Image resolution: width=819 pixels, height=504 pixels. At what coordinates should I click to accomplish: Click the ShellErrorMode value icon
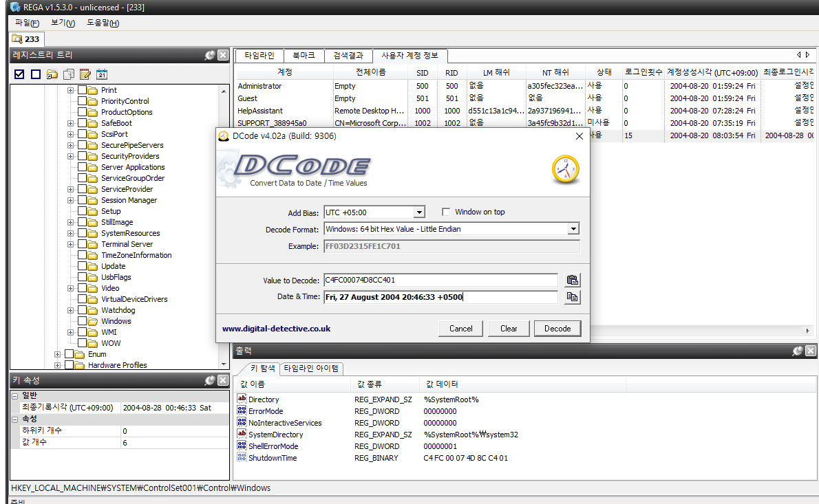click(242, 446)
